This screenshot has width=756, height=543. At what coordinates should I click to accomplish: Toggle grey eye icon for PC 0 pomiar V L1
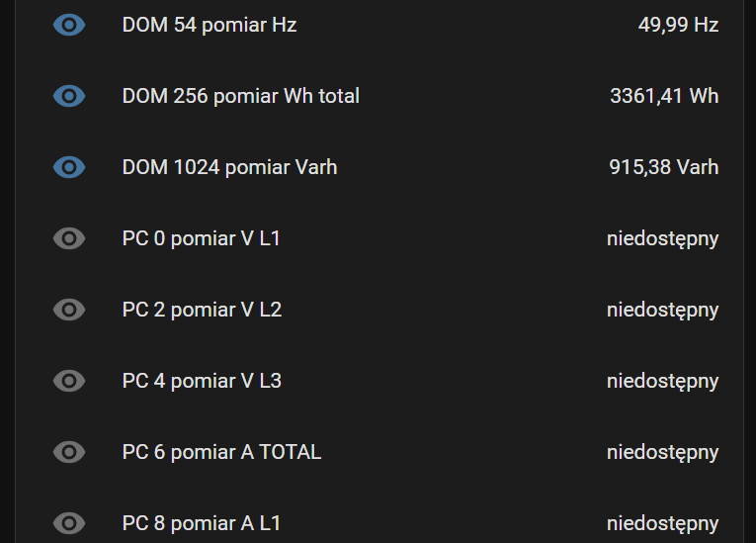coord(69,238)
